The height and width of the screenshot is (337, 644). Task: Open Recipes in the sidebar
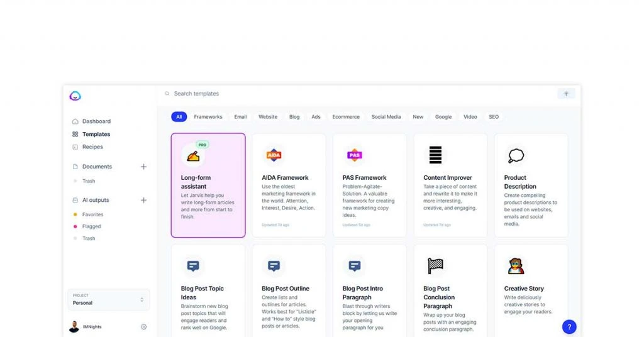pyautogui.click(x=92, y=147)
